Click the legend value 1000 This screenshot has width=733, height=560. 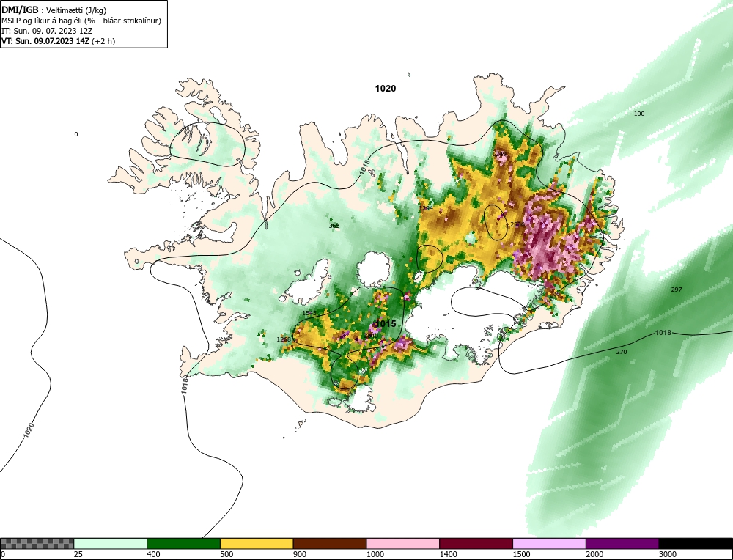(375, 554)
